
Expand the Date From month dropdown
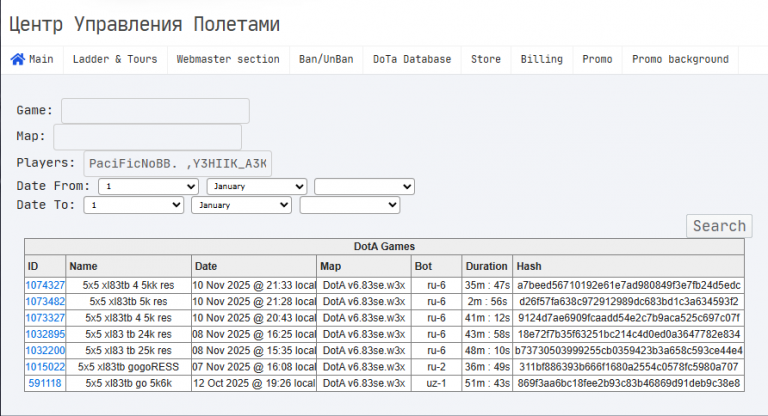coord(257,187)
